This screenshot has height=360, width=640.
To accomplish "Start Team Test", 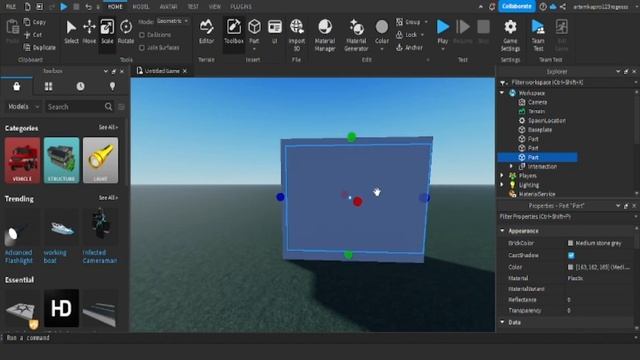I will tap(538, 35).
